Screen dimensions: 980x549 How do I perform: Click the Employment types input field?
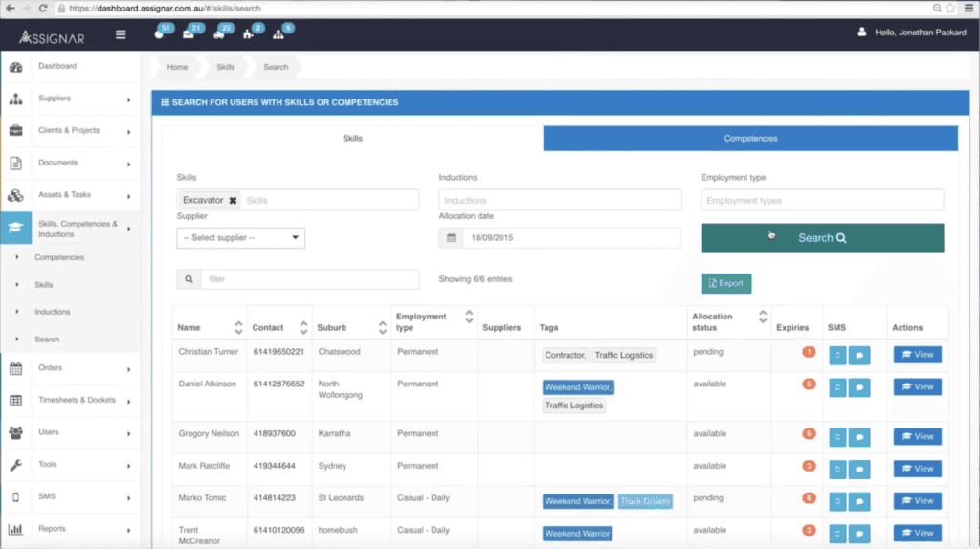(x=822, y=201)
